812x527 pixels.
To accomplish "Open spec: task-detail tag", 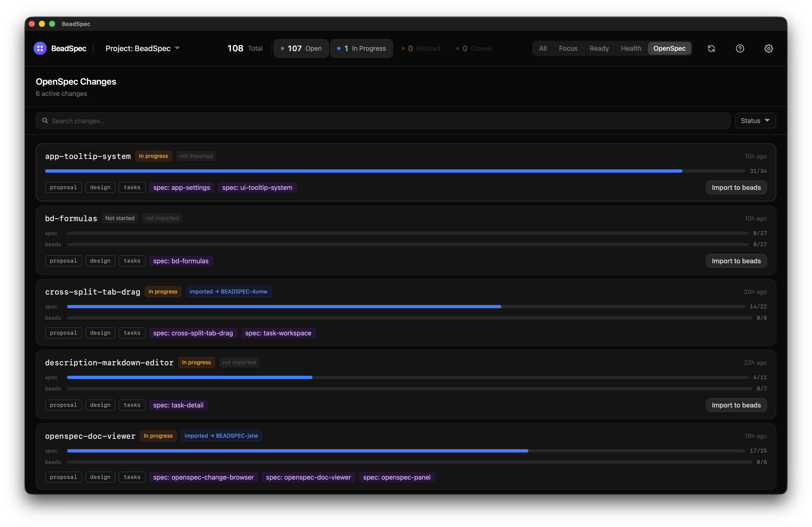I will click(179, 405).
